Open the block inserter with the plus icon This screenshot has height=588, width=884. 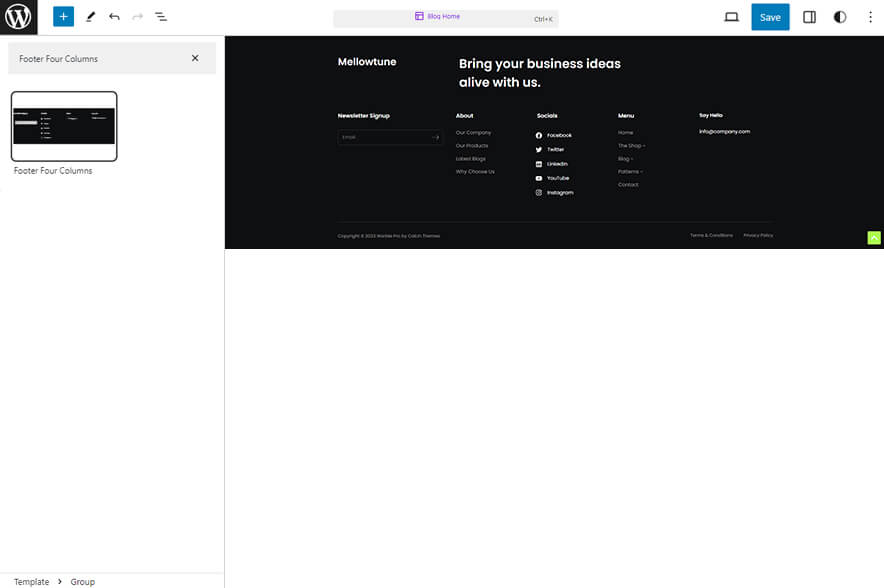(62, 16)
